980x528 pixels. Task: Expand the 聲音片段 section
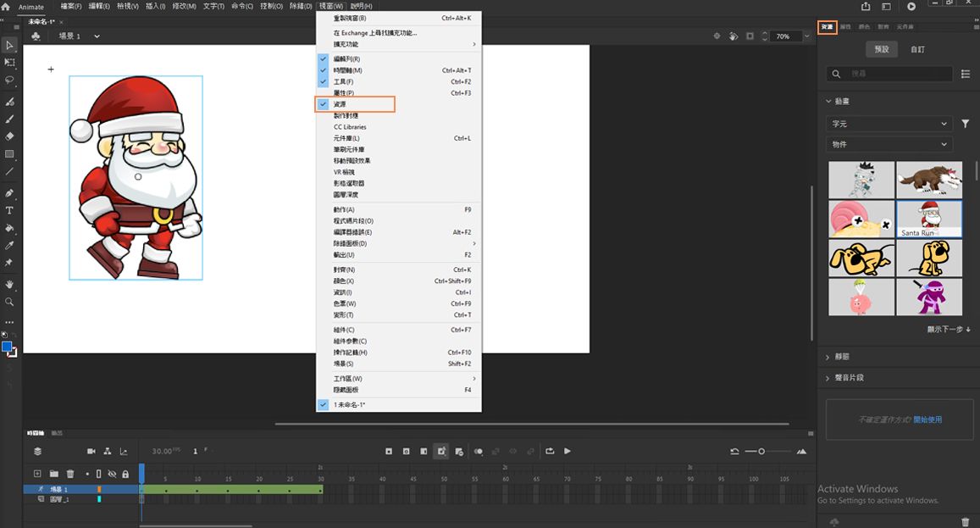pos(828,378)
